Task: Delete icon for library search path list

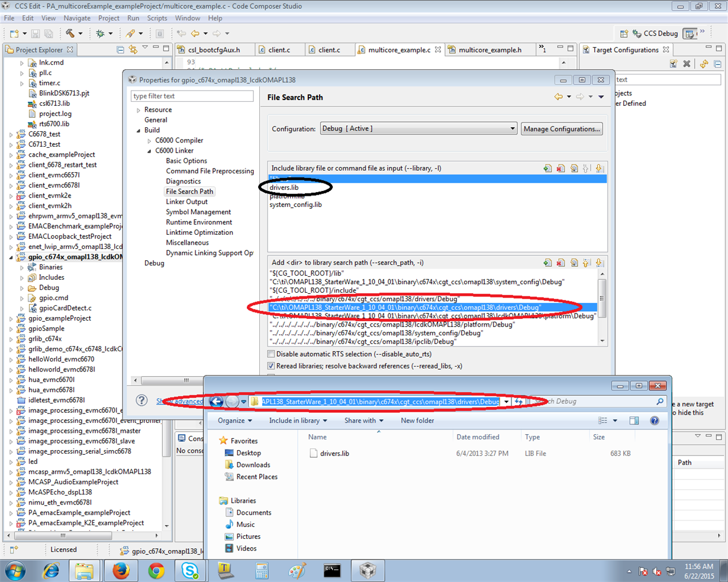Action: [561, 263]
